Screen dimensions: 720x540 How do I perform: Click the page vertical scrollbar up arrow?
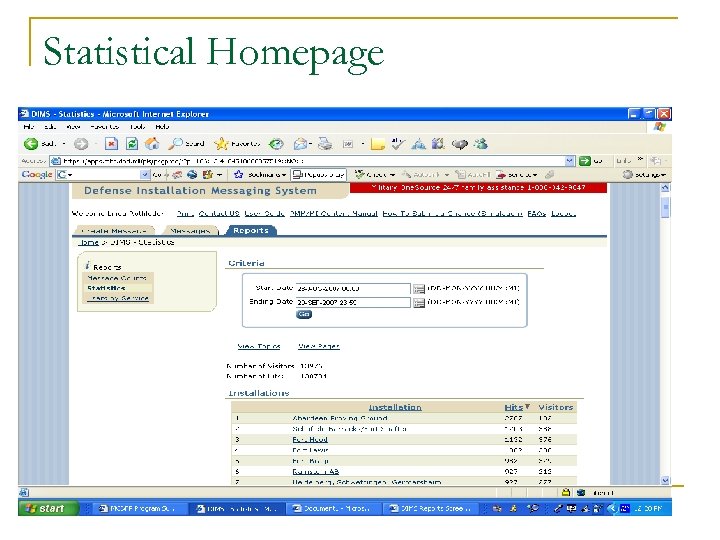(x=665, y=188)
